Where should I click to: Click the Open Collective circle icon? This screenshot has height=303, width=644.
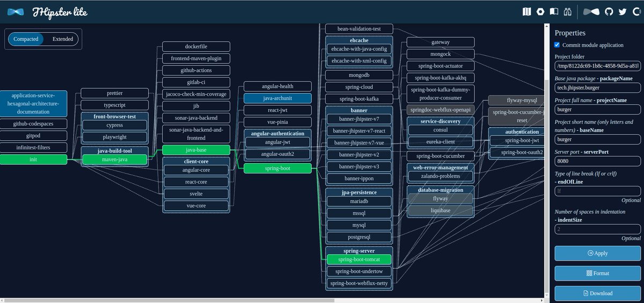point(636,11)
